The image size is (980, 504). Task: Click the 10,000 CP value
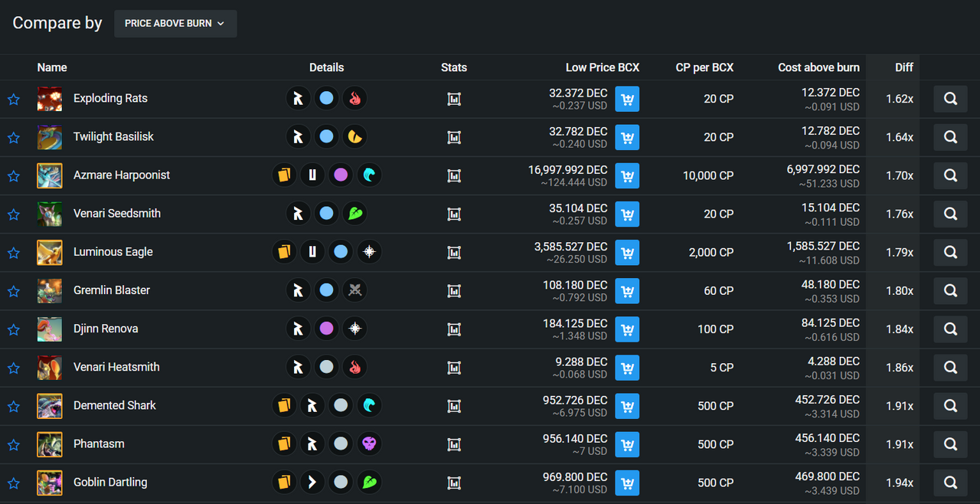coord(708,175)
